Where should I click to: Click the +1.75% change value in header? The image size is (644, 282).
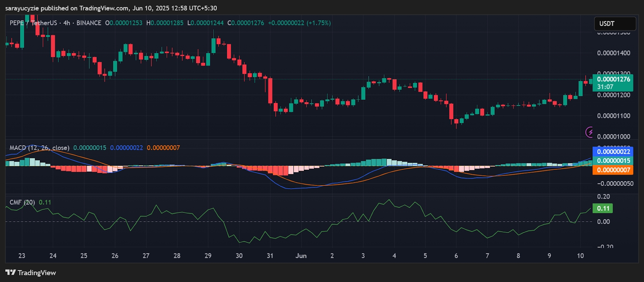pyautogui.click(x=319, y=23)
